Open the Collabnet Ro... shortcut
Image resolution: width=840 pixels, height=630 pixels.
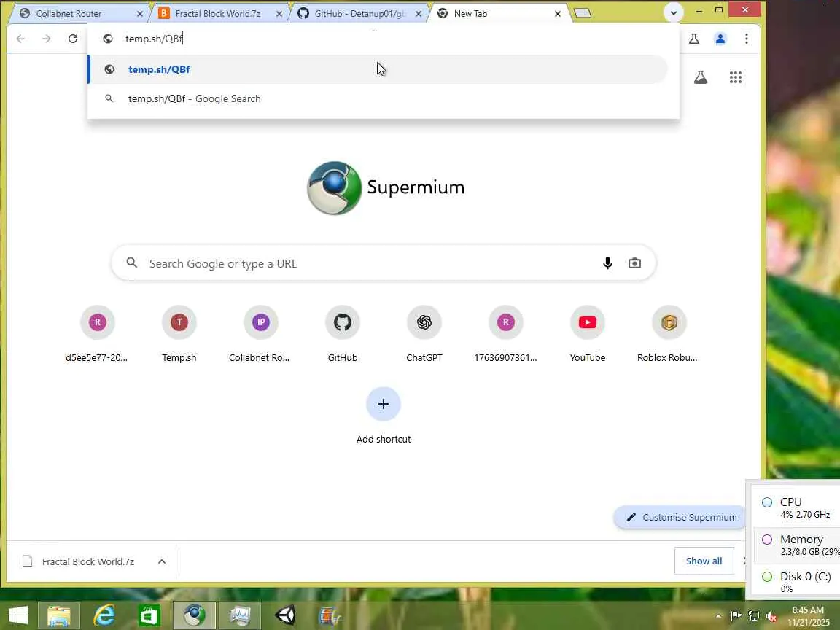[260, 333]
